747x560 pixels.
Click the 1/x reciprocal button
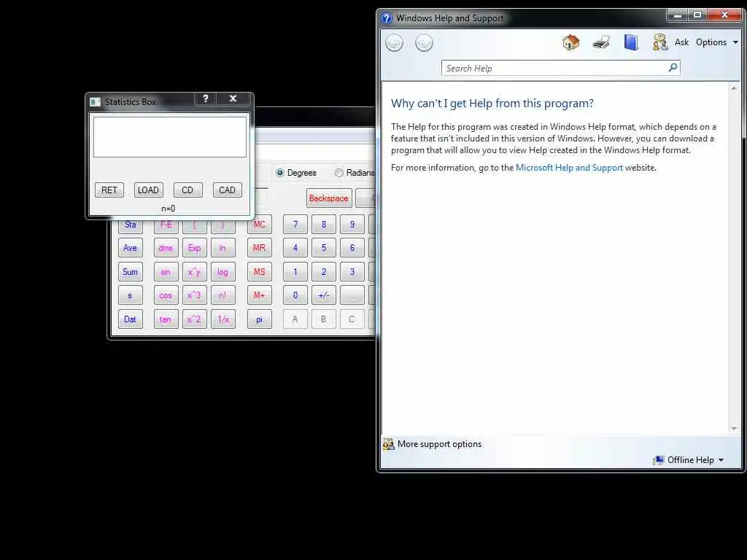tap(223, 319)
